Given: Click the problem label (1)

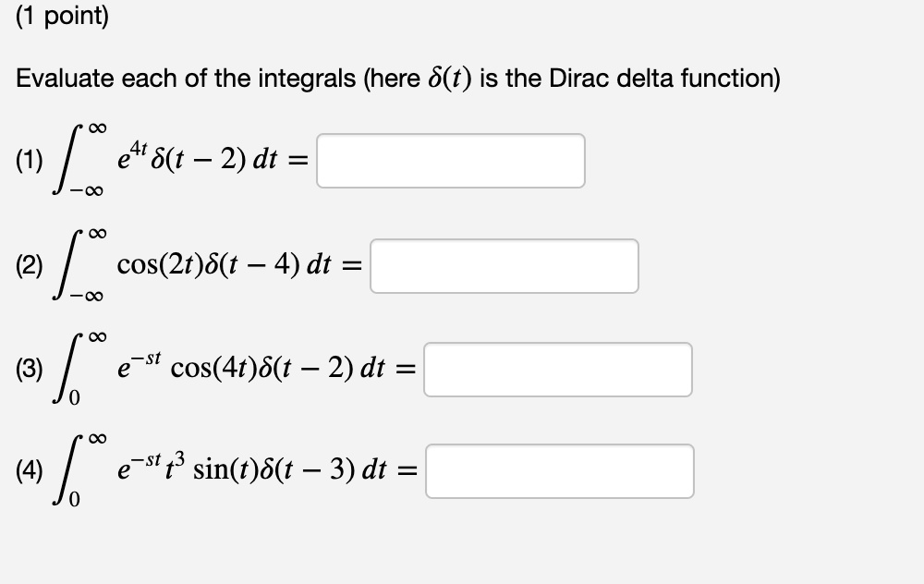Looking at the screenshot, I should tap(30, 160).
